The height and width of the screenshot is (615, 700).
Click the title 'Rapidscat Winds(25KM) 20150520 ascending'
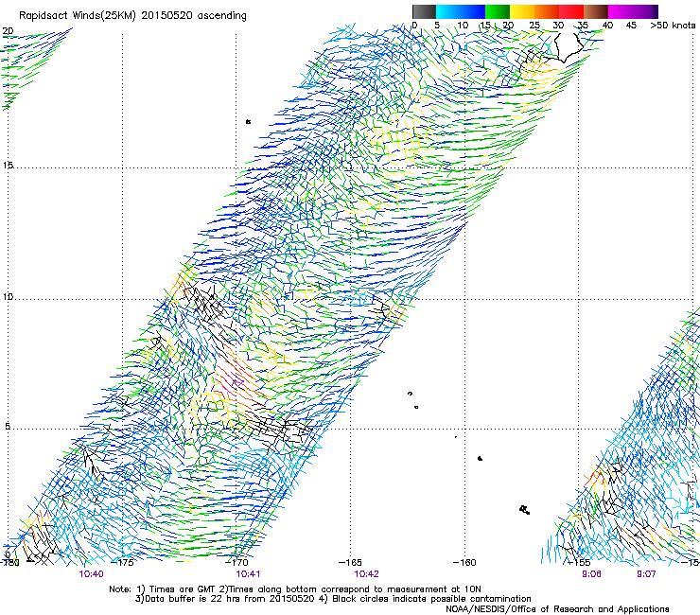(x=132, y=16)
